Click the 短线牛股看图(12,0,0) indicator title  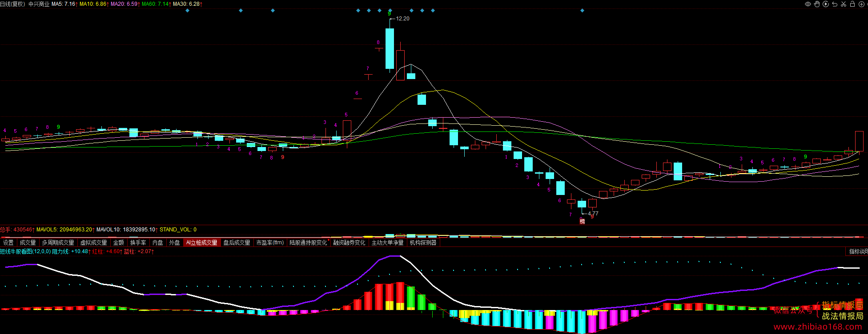[25, 251]
